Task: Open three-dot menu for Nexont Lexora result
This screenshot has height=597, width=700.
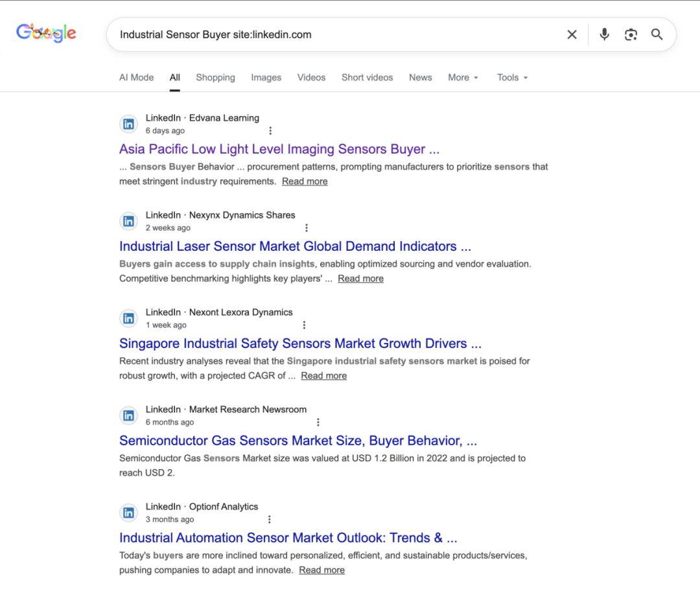Action: click(304, 325)
